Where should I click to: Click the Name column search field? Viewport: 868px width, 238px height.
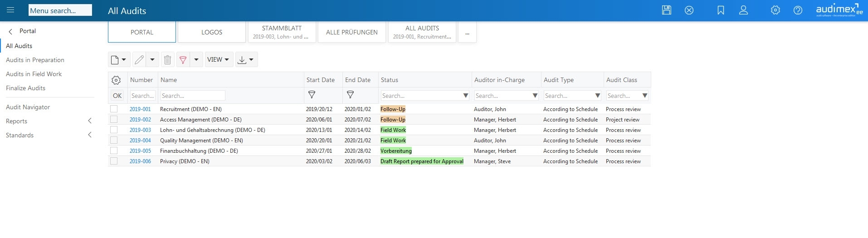coord(193,96)
